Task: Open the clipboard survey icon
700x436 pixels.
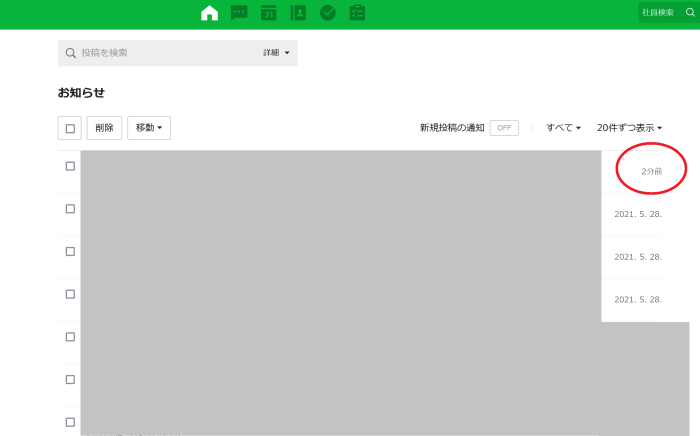Action: 357,13
